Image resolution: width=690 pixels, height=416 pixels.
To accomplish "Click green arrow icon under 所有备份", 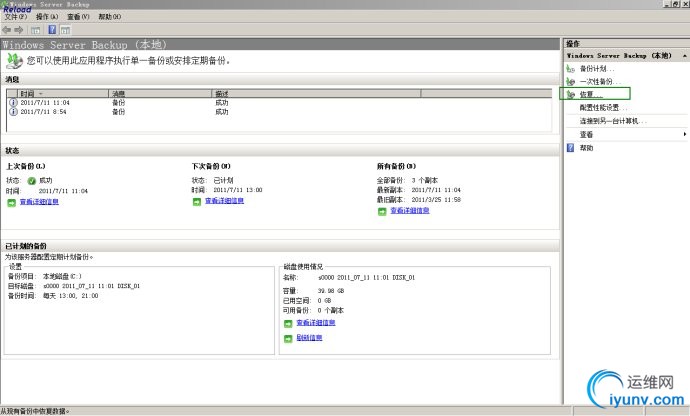I will click(x=382, y=211).
